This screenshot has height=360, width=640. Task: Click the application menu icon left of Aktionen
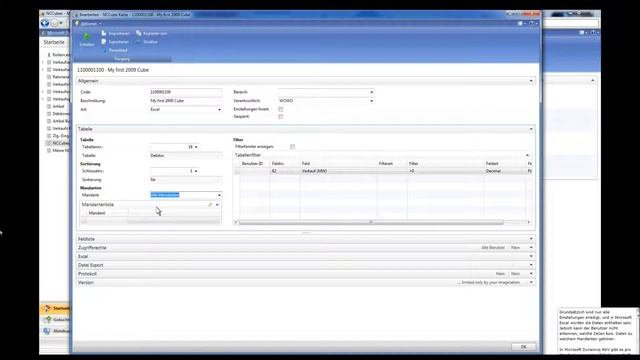click(x=76, y=24)
